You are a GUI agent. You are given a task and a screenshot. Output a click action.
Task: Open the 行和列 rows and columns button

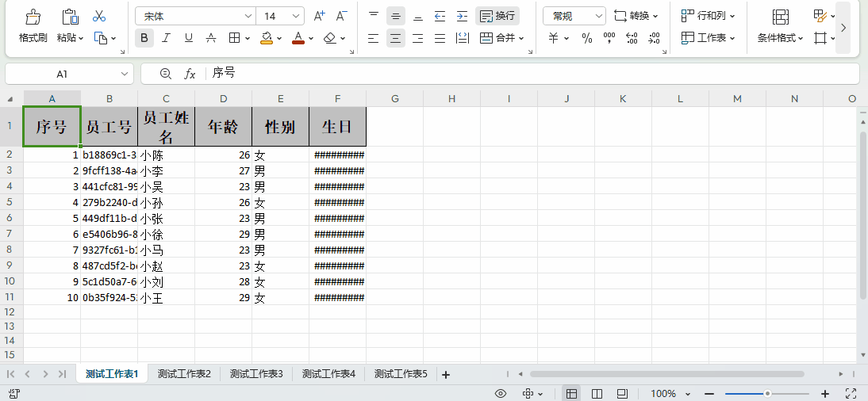709,16
